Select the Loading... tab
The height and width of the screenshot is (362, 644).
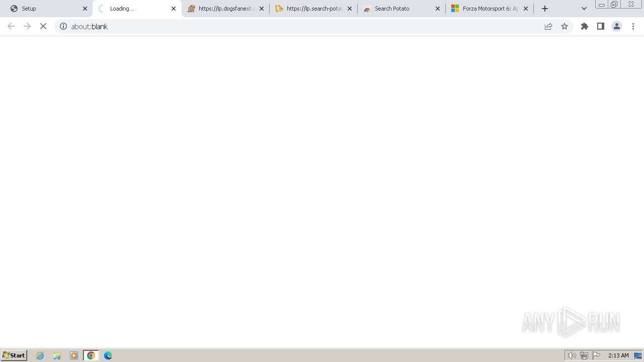tap(137, 9)
